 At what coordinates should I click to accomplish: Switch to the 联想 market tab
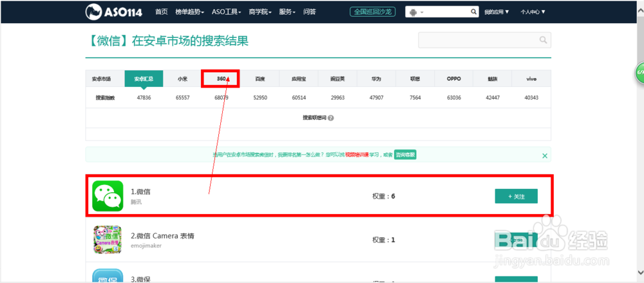click(x=415, y=79)
